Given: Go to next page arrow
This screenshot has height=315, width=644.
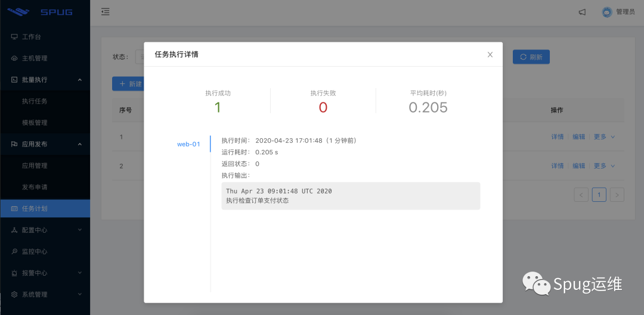Looking at the screenshot, I should coord(617,195).
